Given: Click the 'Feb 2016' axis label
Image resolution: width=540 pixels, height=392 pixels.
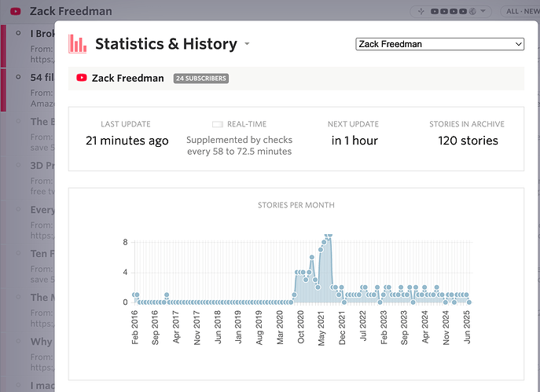Looking at the screenshot, I should coord(134,327).
